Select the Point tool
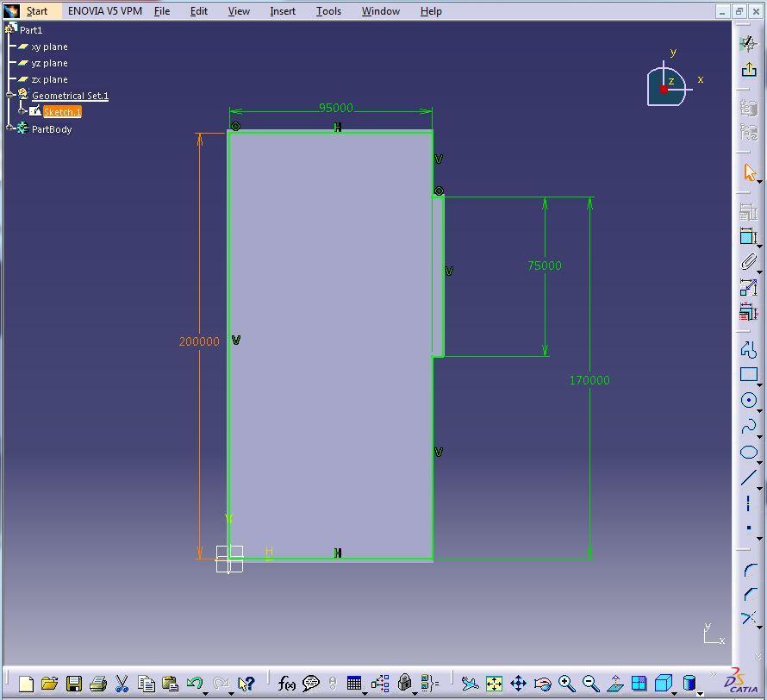767x700 pixels. point(748,528)
